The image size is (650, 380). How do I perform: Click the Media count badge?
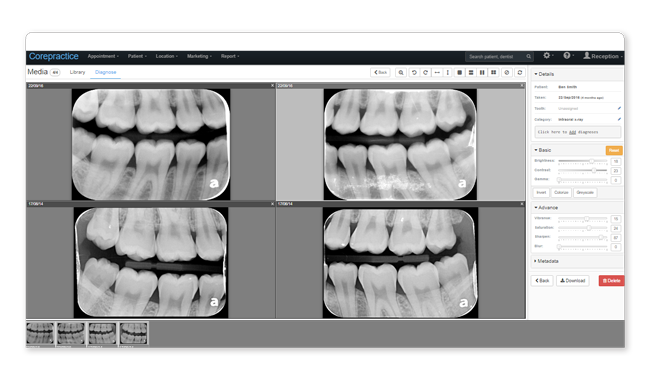[x=55, y=73]
